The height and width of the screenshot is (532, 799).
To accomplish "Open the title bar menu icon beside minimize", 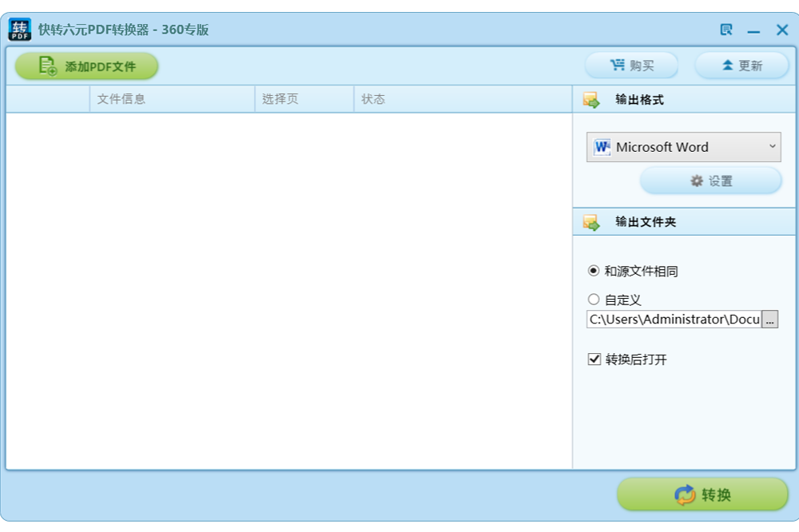I will (726, 30).
